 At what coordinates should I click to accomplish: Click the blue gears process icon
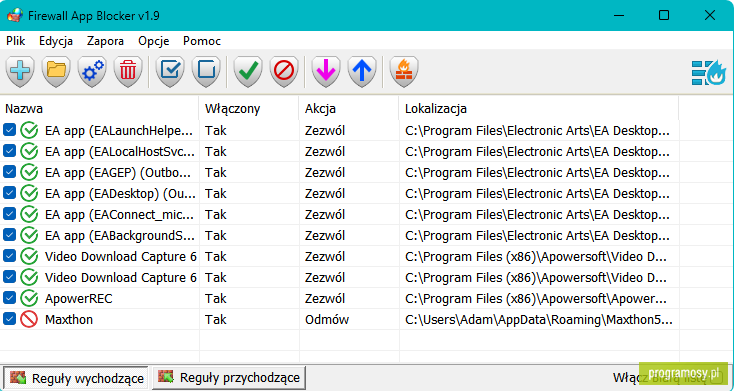92,71
